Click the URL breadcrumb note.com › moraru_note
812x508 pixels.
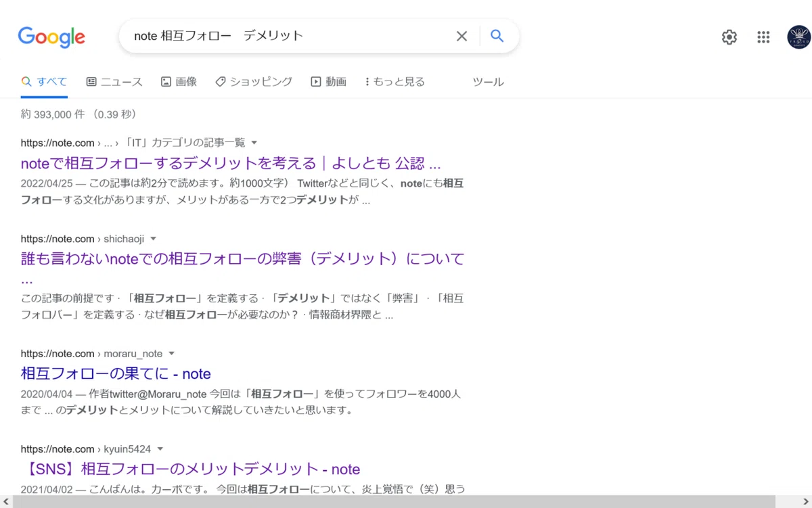tap(91, 354)
